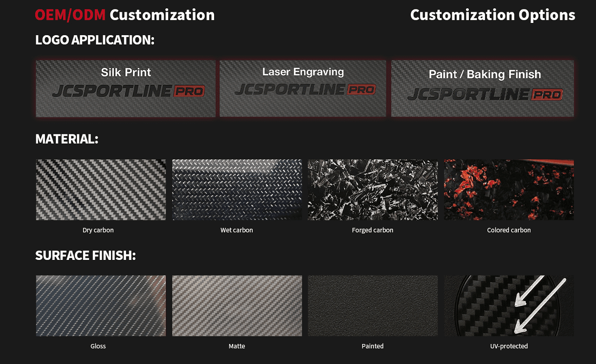Open the Forged carbon texture image

(x=373, y=190)
